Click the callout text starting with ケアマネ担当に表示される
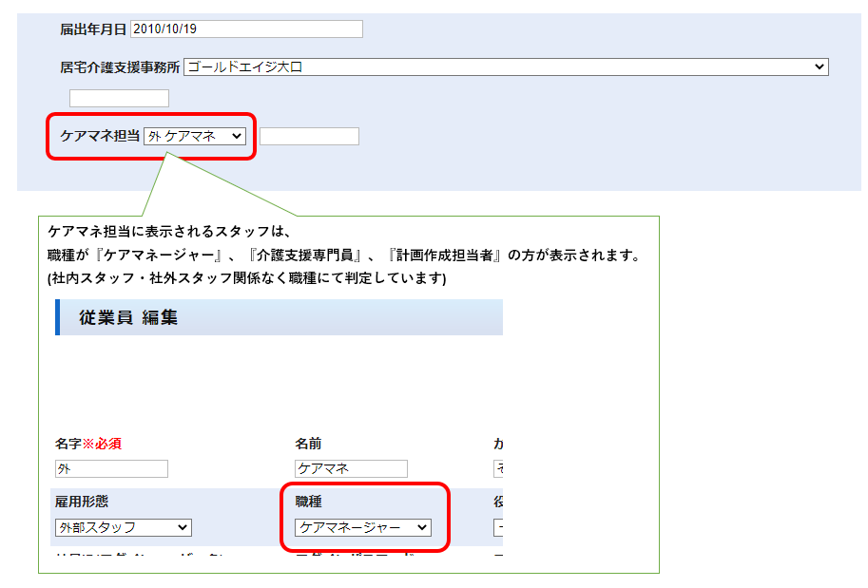Screen dimensions: 868x588 [x=167, y=232]
